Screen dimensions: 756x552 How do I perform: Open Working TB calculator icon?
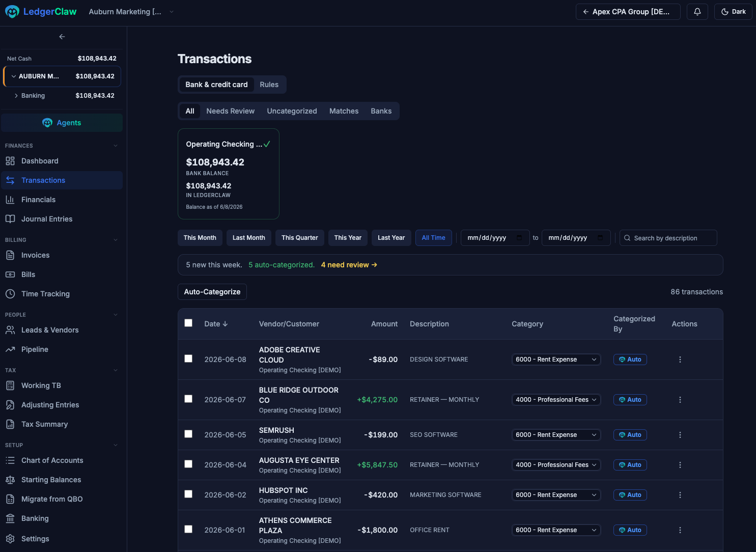tap(10, 385)
